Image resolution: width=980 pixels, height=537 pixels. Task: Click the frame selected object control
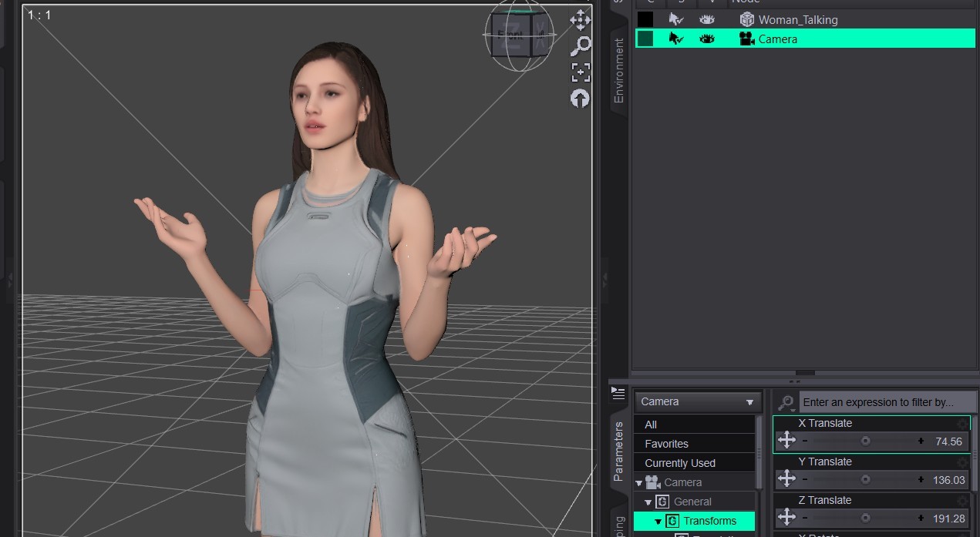(x=581, y=72)
